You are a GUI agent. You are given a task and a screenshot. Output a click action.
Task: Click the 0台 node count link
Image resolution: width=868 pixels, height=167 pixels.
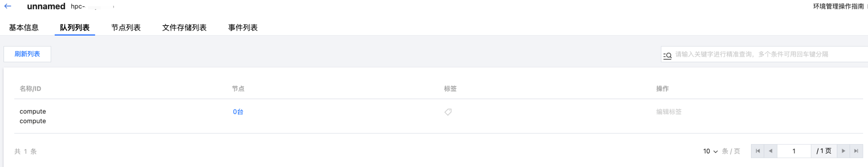click(x=238, y=112)
